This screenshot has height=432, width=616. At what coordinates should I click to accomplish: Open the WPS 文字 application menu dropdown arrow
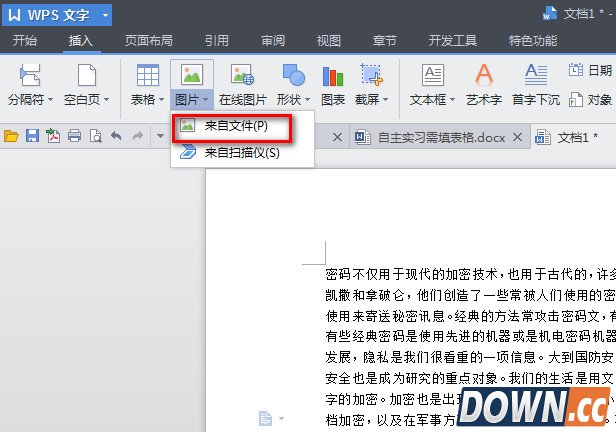coord(105,16)
